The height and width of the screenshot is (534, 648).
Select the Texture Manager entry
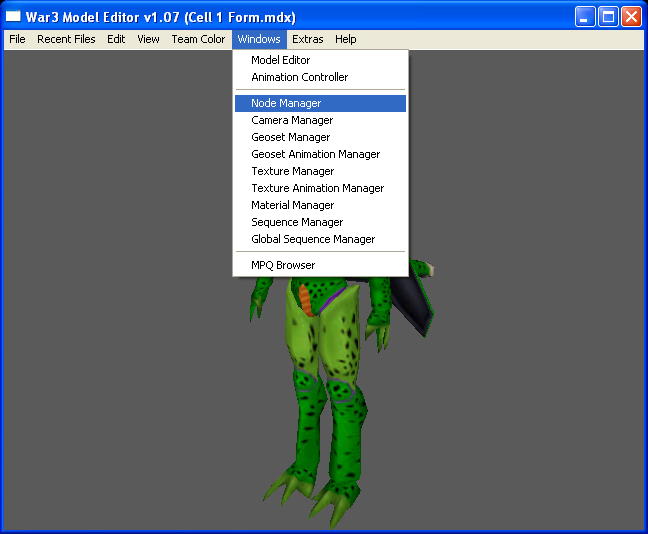(320, 171)
